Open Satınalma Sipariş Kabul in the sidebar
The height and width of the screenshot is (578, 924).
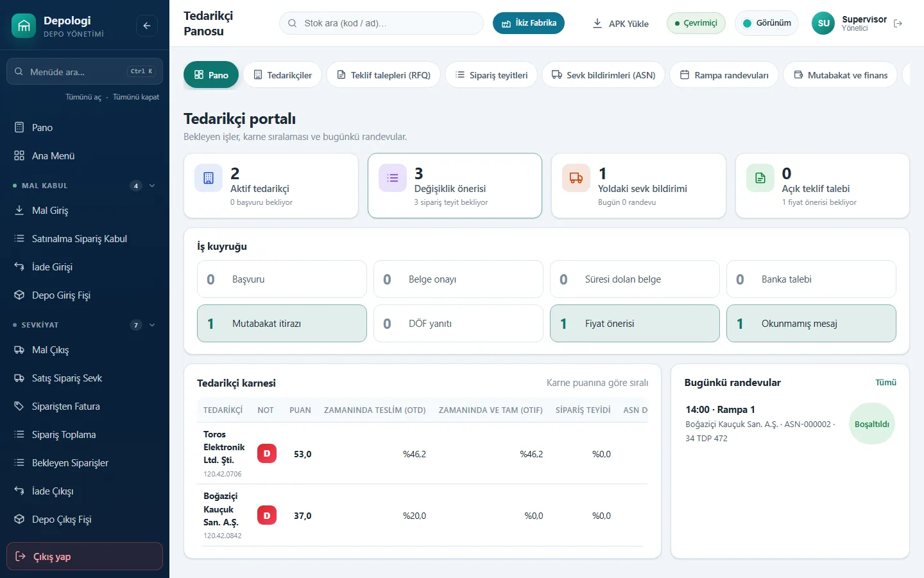tap(85, 239)
